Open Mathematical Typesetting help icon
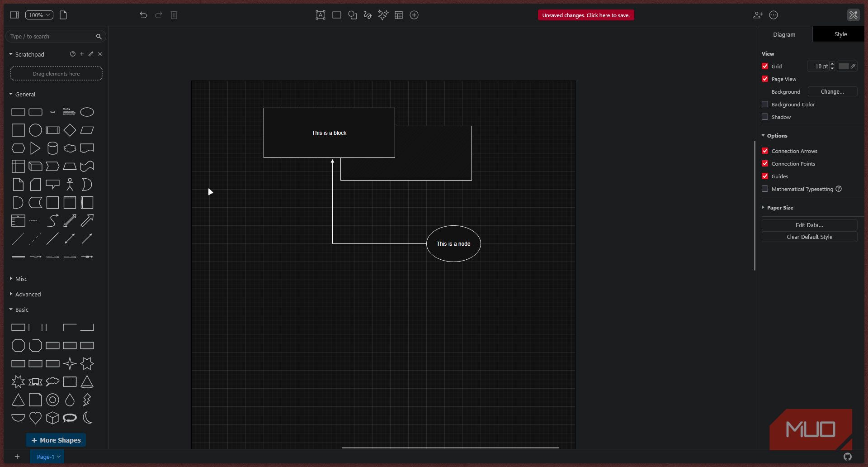868x467 pixels. tap(839, 189)
